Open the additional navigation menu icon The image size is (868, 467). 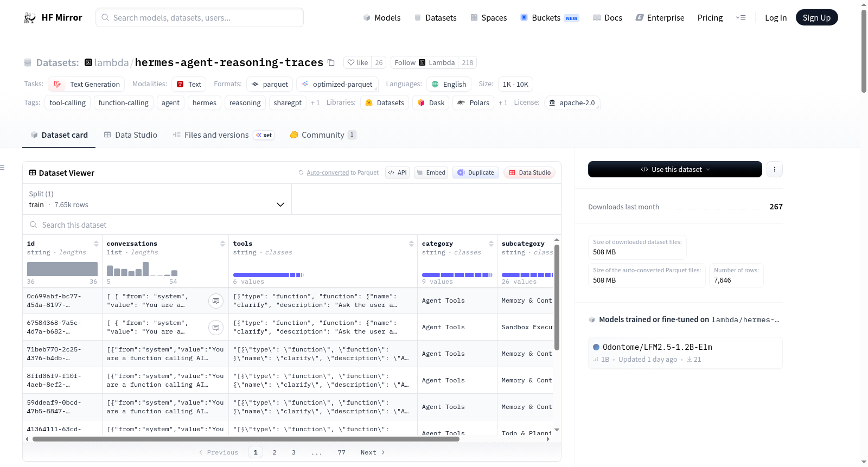click(x=741, y=18)
